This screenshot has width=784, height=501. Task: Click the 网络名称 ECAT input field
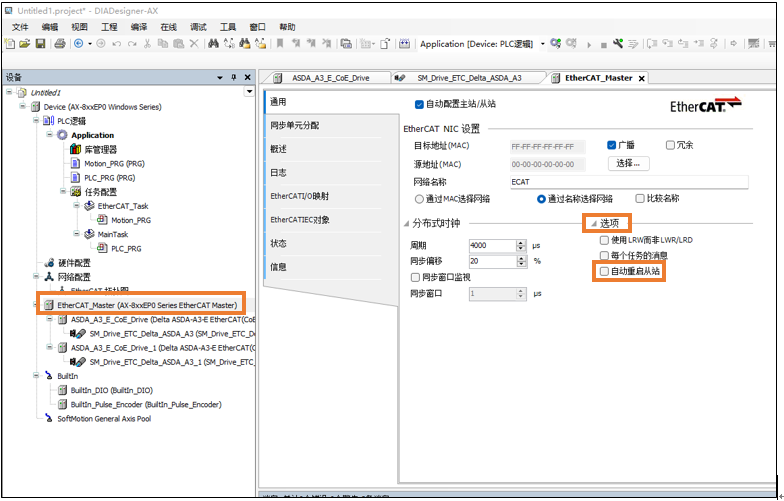pos(628,182)
